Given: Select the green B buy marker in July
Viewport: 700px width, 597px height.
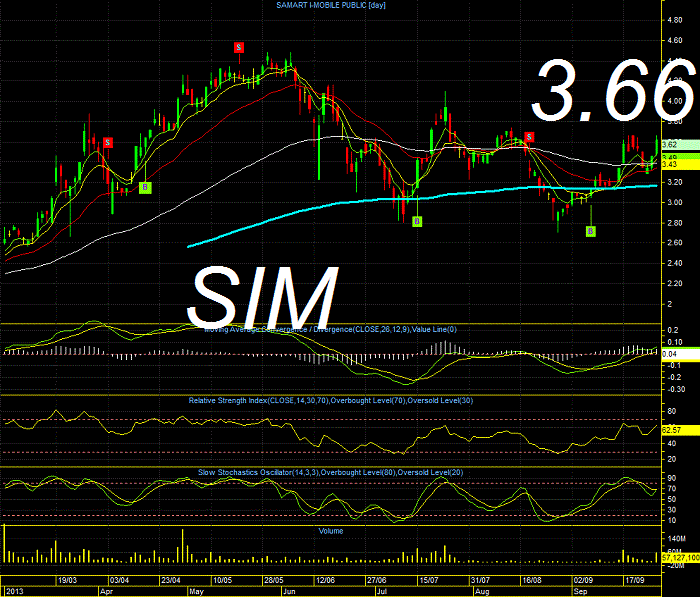Looking at the screenshot, I should tap(417, 221).
